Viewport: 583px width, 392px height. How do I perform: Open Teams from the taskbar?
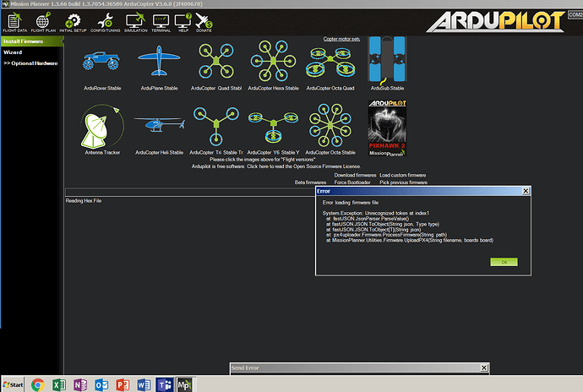click(165, 384)
